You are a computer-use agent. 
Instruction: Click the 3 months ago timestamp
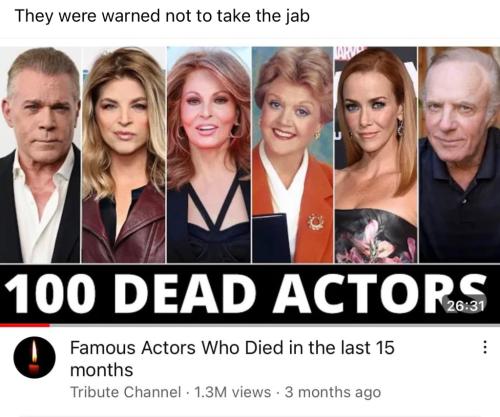point(333,392)
